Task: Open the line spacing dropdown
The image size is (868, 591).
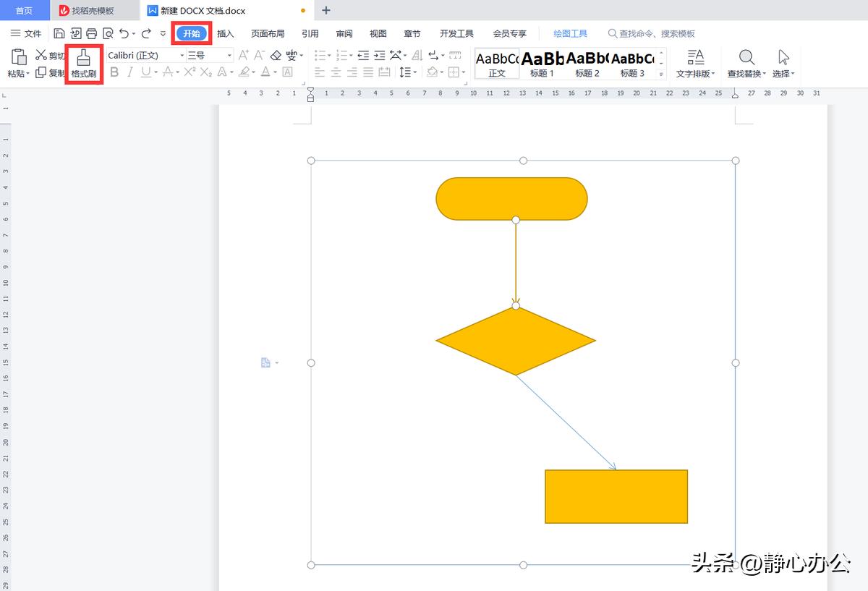Action: pyautogui.click(x=408, y=72)
